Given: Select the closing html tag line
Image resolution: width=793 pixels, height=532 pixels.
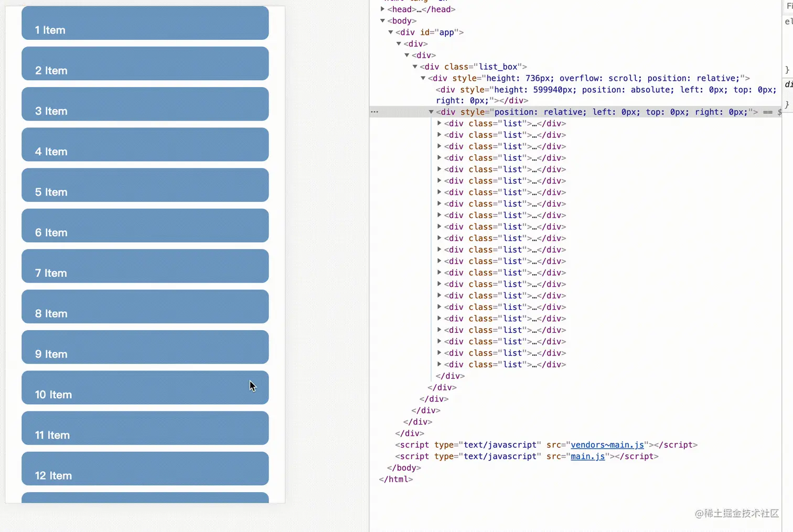Looking at the screenshot, I should point(396,479).
